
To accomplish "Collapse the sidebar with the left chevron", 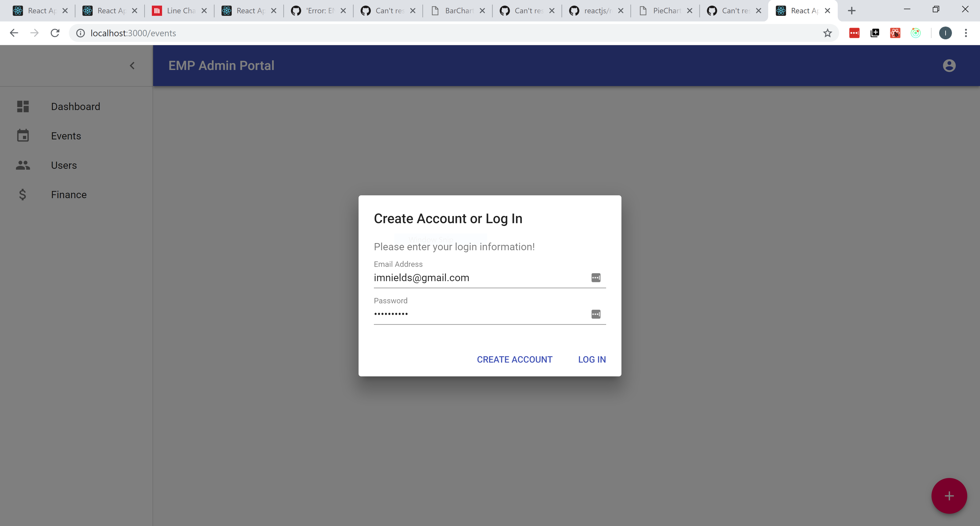I will (132, 65).
